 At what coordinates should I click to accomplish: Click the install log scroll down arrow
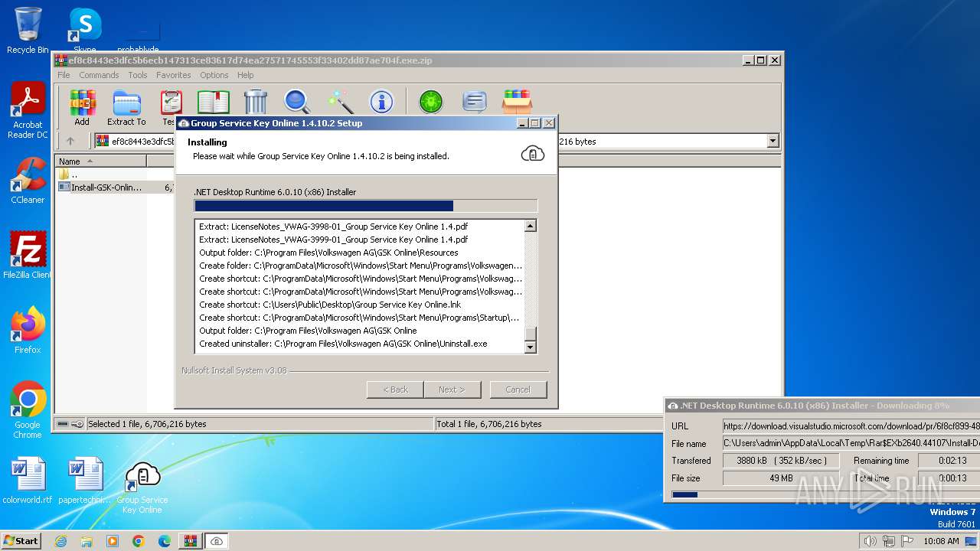[x=530, y=347]
